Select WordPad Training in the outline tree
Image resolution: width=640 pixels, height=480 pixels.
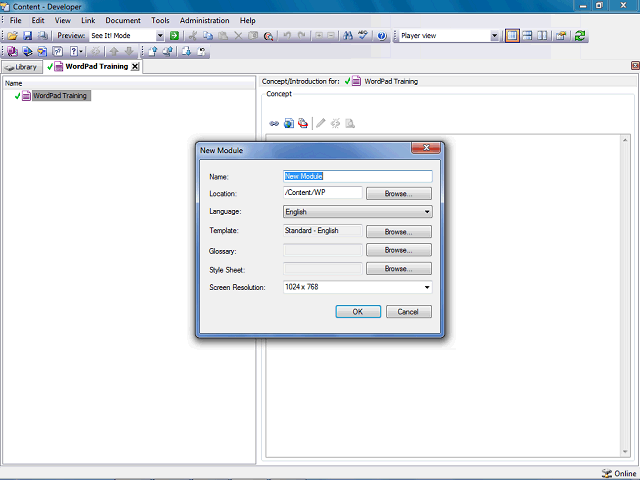tap(60, 96)
